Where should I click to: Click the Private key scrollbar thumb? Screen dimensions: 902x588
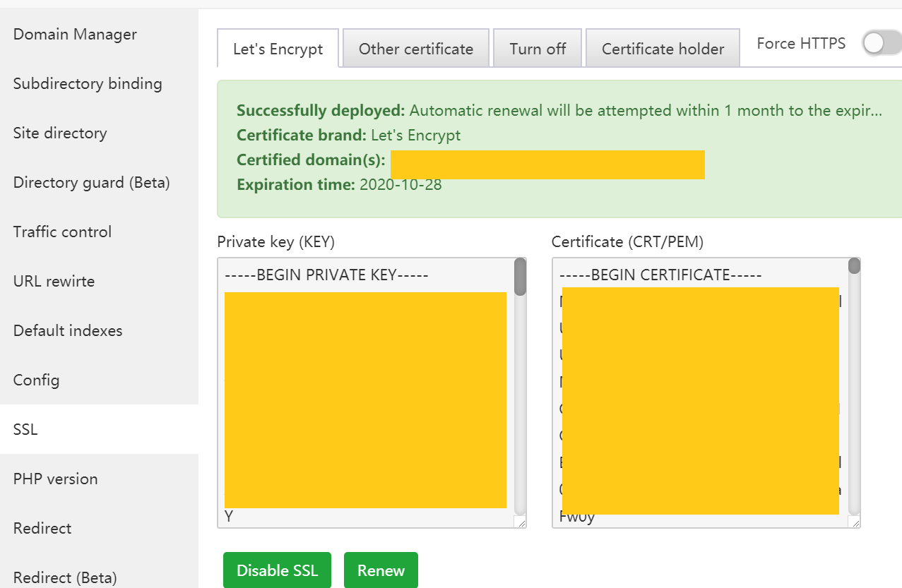point(520,277)
